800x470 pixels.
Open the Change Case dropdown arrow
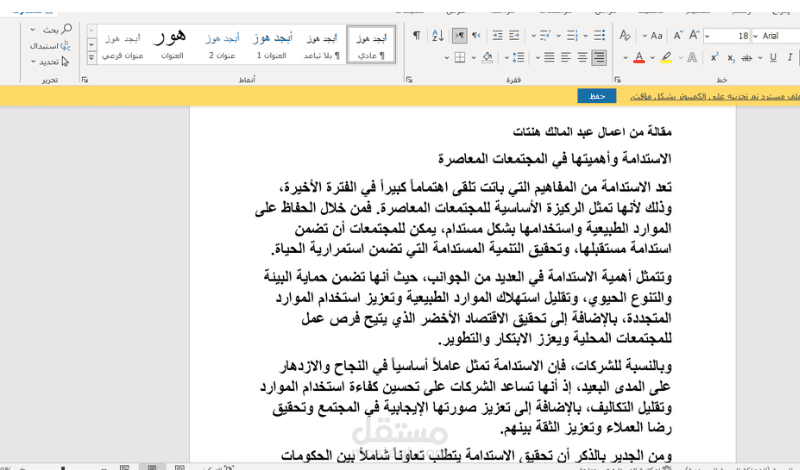point(645,36)
